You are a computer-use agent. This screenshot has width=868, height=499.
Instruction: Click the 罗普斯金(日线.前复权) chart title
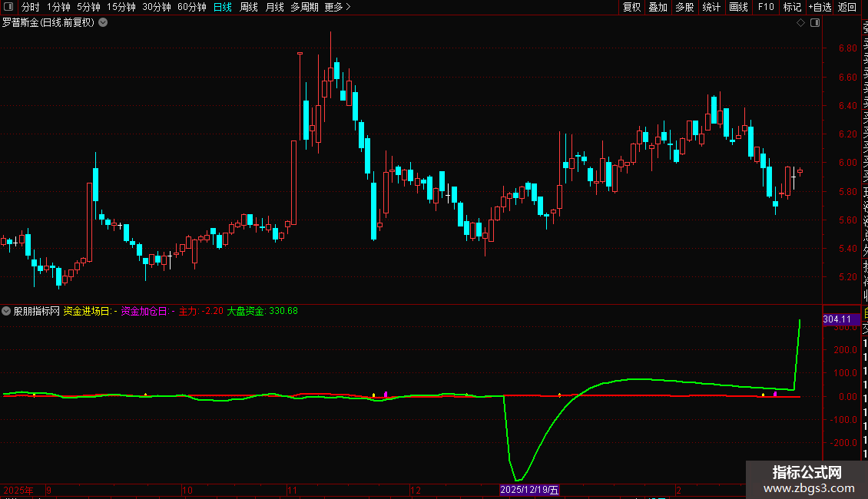pyautogui.click(x=48, y=23)
